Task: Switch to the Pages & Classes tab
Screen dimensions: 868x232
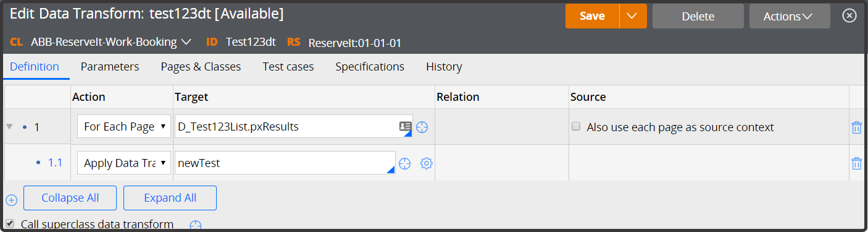Action: click(x=201, y=67)
